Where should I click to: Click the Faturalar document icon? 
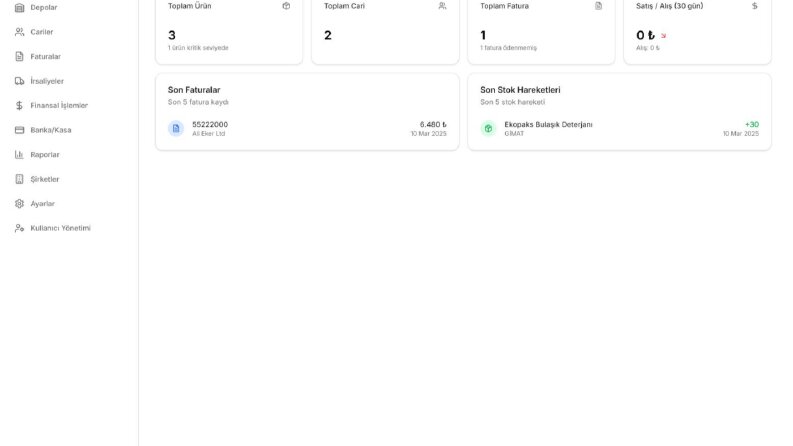coord(19,56)
